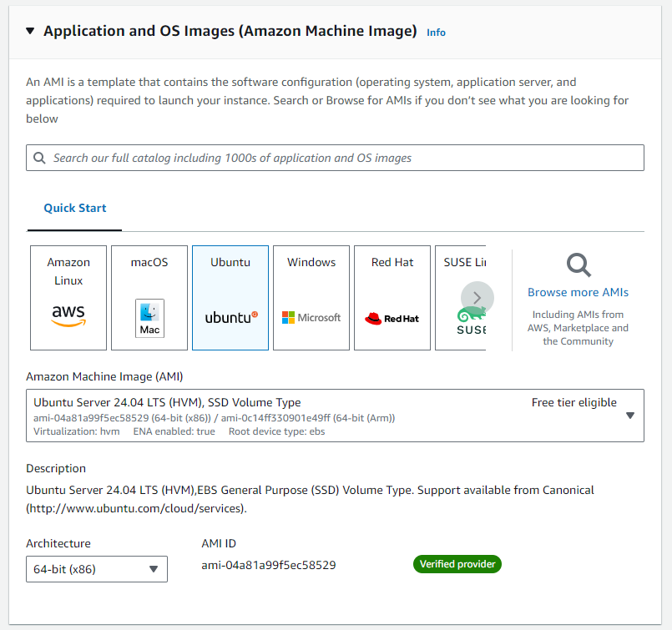This screenshot has width=672, height=630.
Task: Open the Amazon Machine Image dropdown
Action: (335, 416)
